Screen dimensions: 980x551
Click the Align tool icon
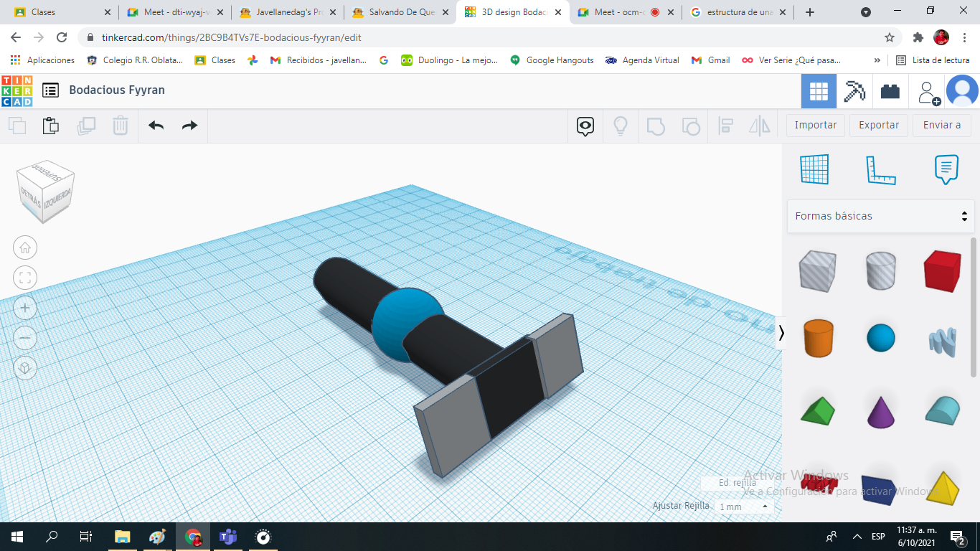(725, 127)
